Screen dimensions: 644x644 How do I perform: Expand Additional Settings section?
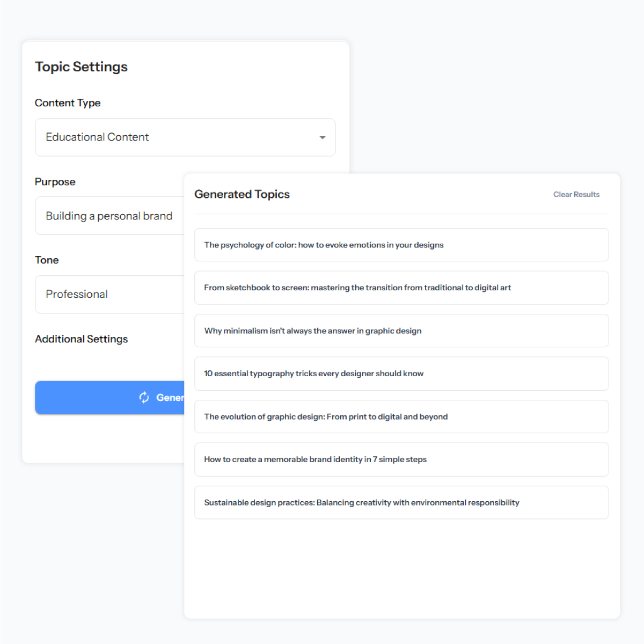pyautogui.click(x=82, y=339)
